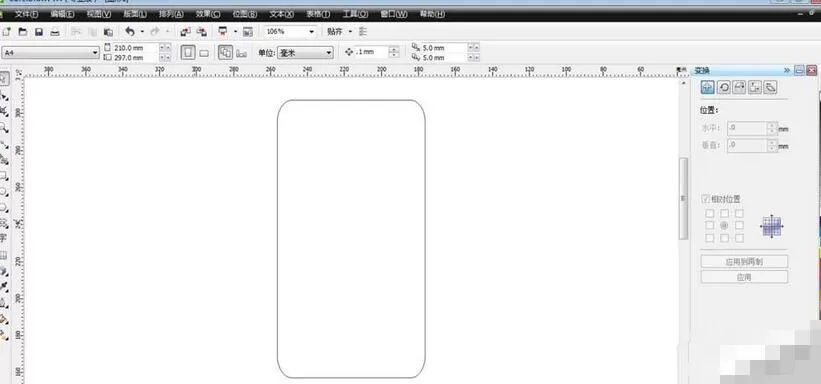Check the bottom-left anchor point box
Image resolution: width=821 pixels, height=384 pixels.
pyautogui.click(x=709, y=238)
